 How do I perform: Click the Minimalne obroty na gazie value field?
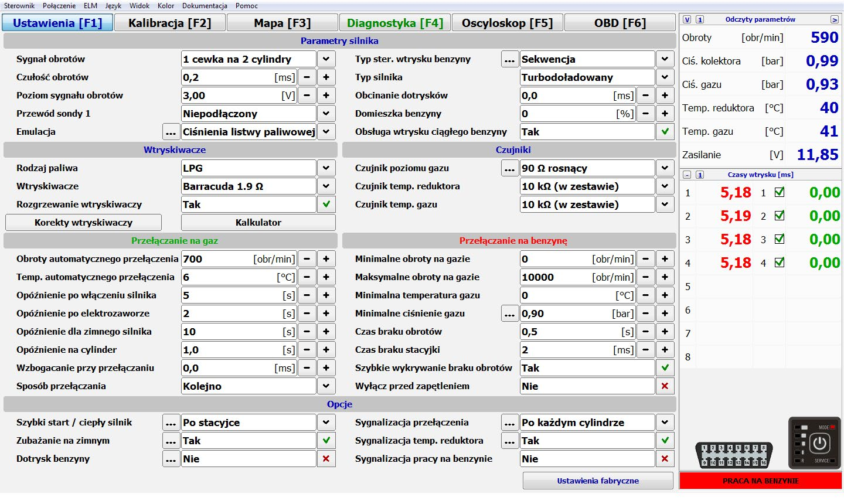[x=578, y=259]
